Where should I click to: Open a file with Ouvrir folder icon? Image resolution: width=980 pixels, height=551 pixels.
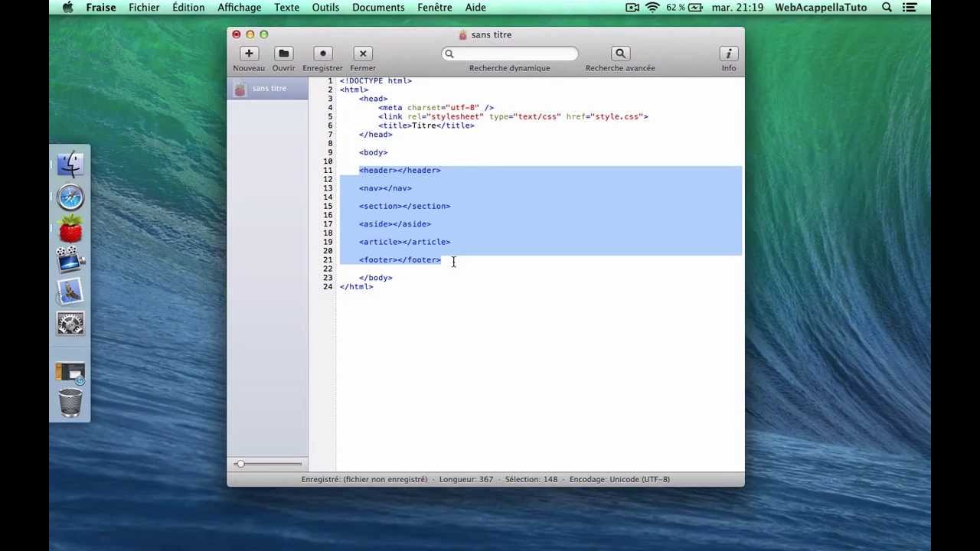[283, 54]
